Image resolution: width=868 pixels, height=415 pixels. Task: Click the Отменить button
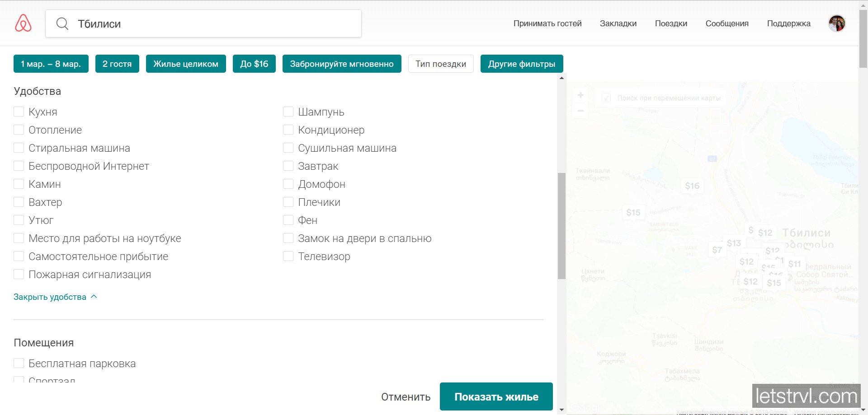pos(405,396)
